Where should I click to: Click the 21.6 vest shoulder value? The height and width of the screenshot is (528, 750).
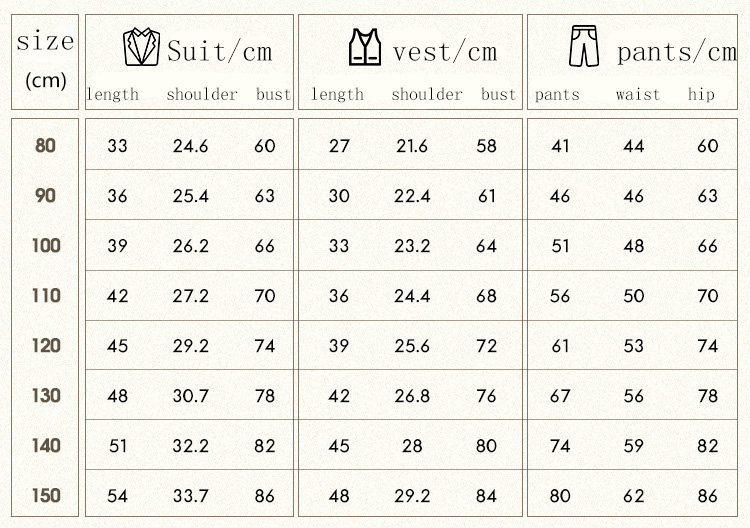click(x=412, y=146)
